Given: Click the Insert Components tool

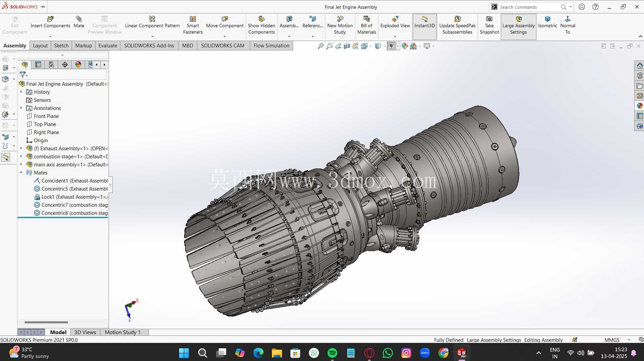Looking at the screenshot, I should click(50, 22).
